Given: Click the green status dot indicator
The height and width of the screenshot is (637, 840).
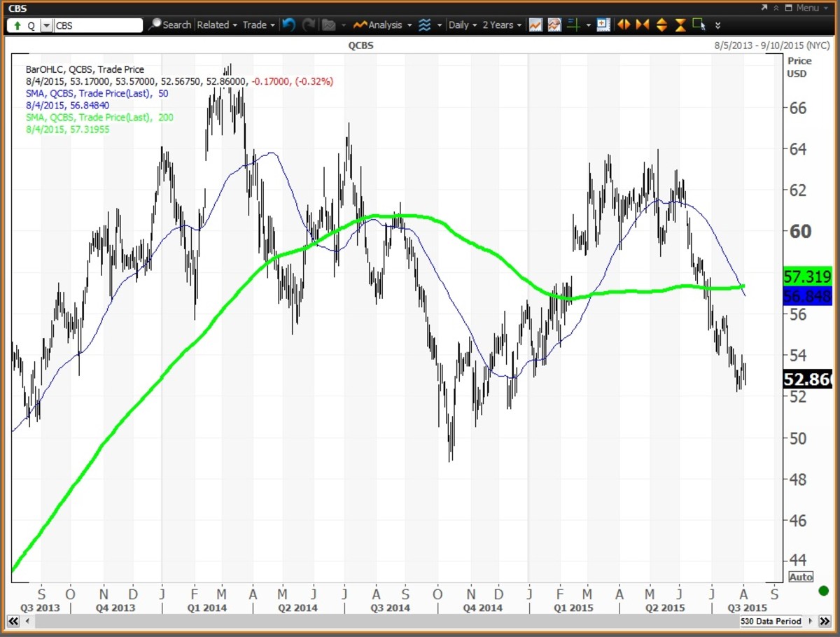Looking at the screenshot, I should 823,591.
